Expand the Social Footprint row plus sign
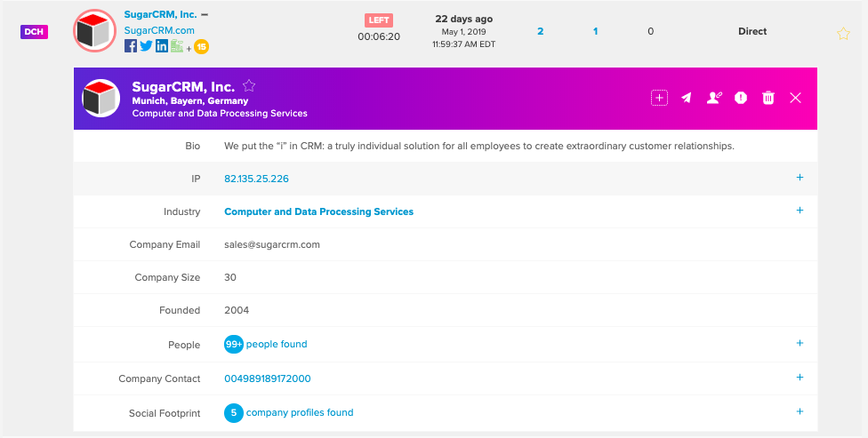The width and height of the screenshot is (868, 438). 800,411
